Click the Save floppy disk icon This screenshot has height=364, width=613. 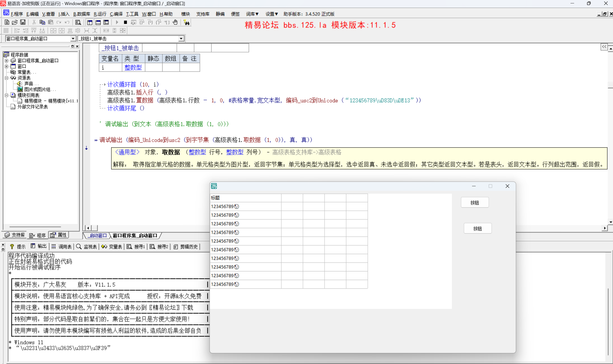pos(23,22)
